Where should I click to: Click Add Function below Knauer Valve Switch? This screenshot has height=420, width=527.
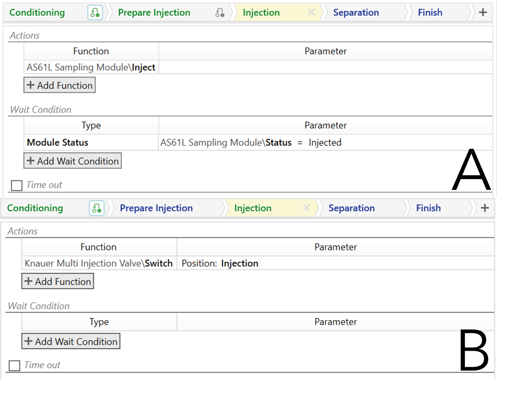tap(58, 281)
